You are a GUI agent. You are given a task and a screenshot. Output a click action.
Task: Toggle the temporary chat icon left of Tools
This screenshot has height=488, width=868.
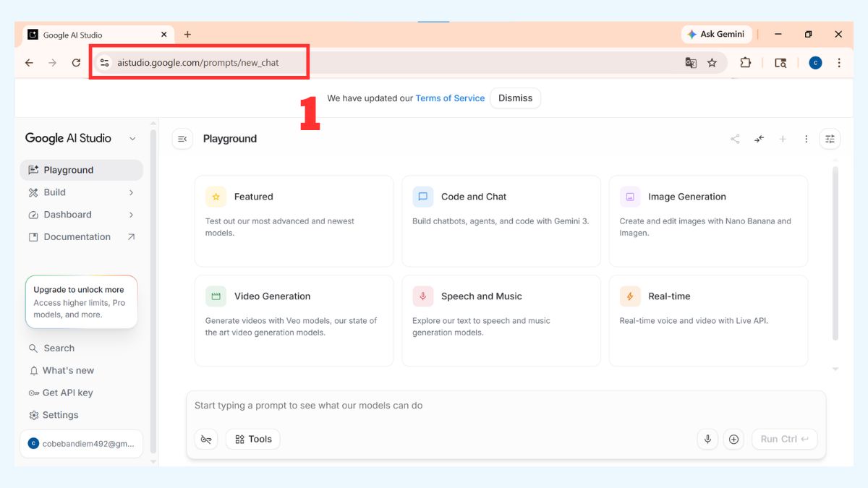click(x=206, y=439)
